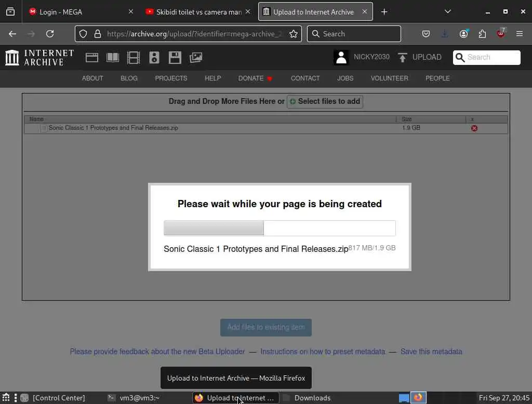Viewport: 532px width, 404px height.
Task: Open the Images icon
Action: click(x=196, y=57)
